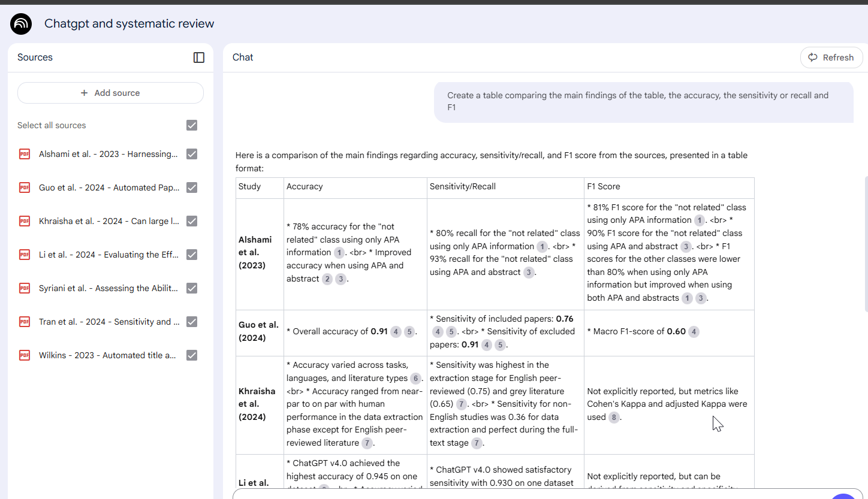Click notebook title 'Chatgpt and systematic review'
The image size is (868, 499).
coord(129,24)
